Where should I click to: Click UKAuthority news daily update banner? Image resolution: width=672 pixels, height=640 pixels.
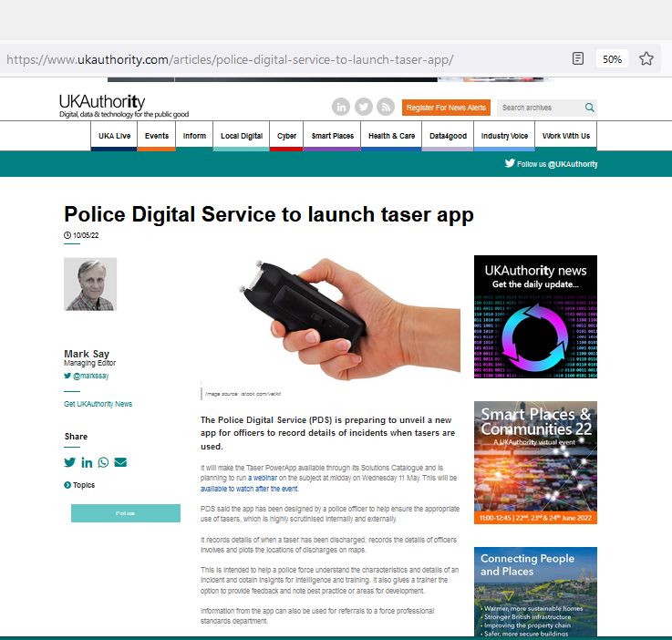[535, 316]
